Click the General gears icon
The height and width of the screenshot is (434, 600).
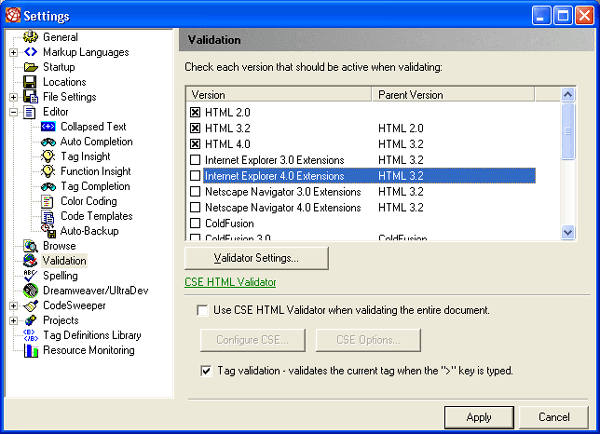click(30, 37)
